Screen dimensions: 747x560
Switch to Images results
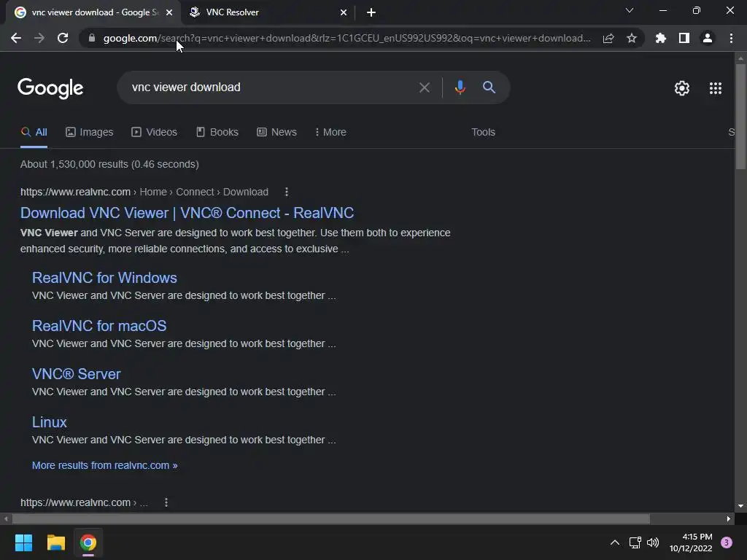point(90,133)
